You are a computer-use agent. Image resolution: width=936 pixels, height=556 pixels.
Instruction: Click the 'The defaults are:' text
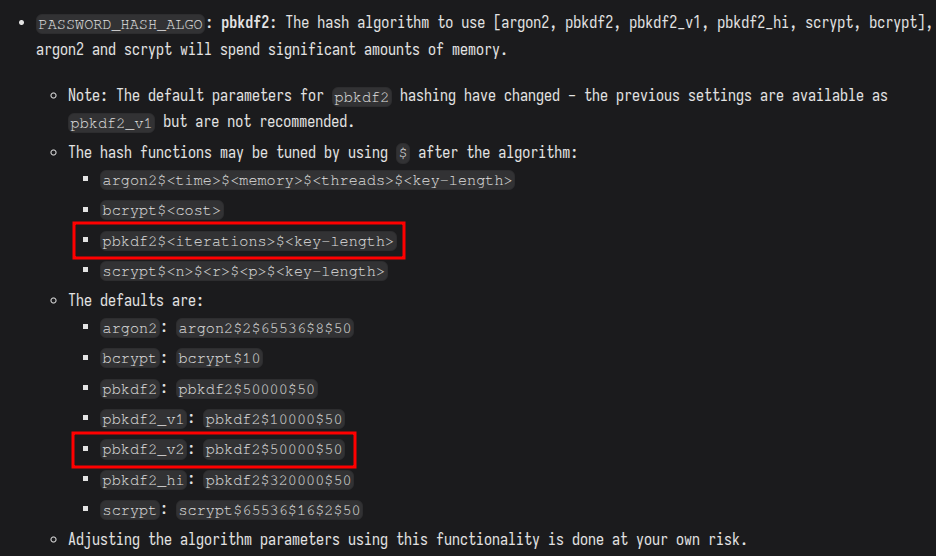coord(136,300)
